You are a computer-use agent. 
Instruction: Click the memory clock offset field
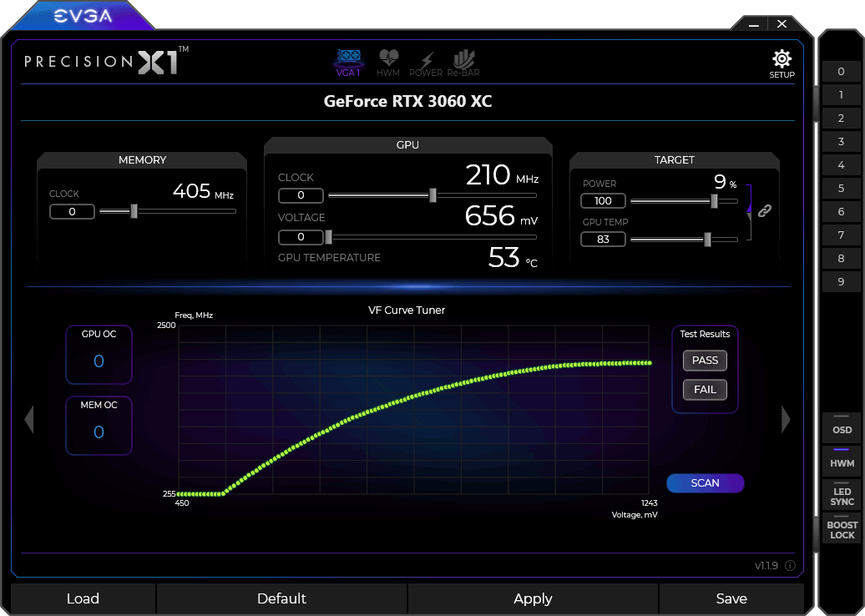(x=72, y=212)
